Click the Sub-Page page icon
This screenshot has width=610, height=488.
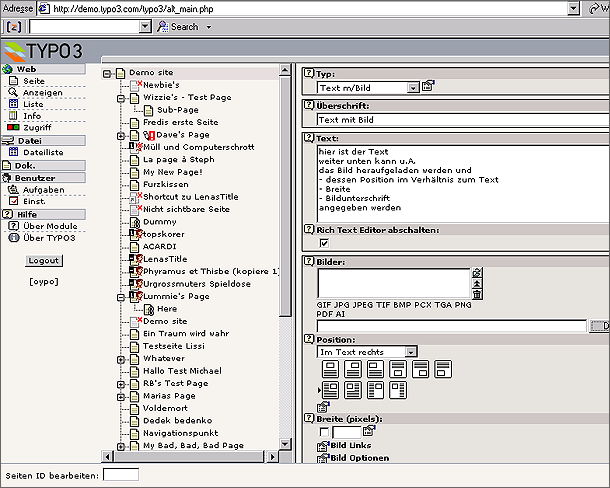(149, 111)
